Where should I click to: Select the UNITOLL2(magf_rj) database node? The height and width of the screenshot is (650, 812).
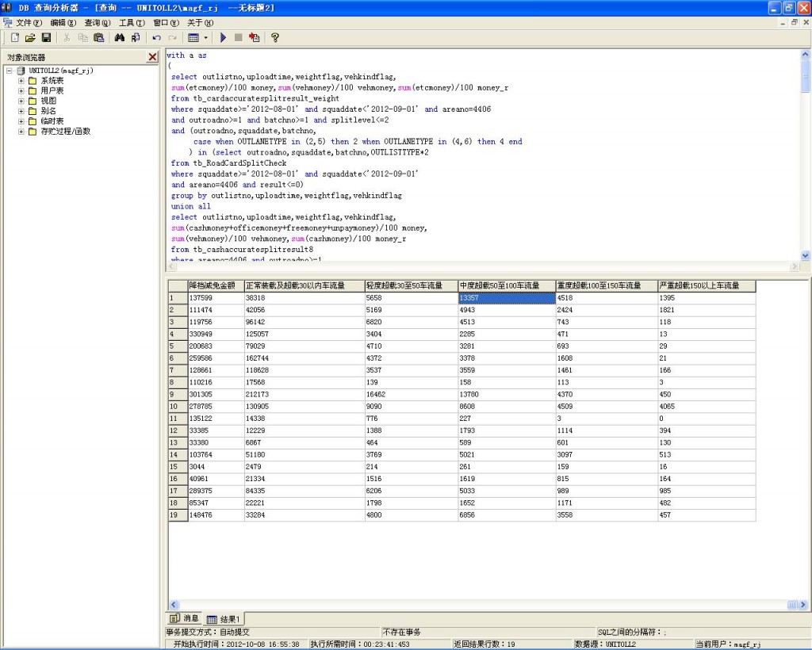point(60,71)
